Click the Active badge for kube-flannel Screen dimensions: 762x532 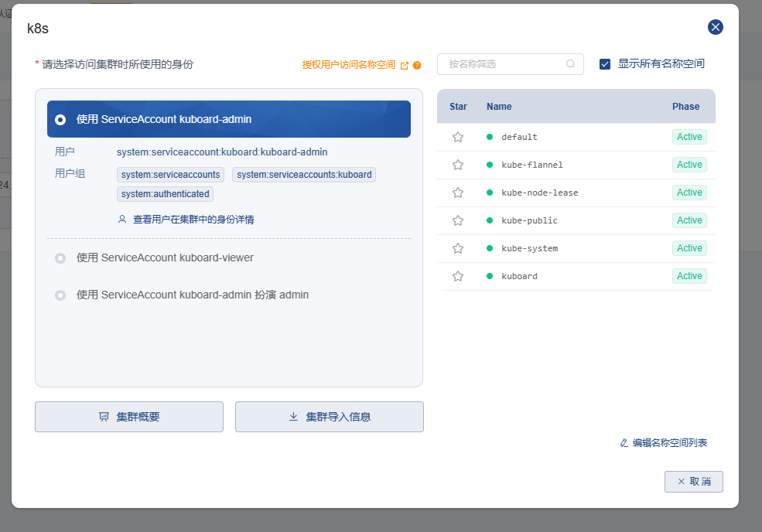(689, 165)
